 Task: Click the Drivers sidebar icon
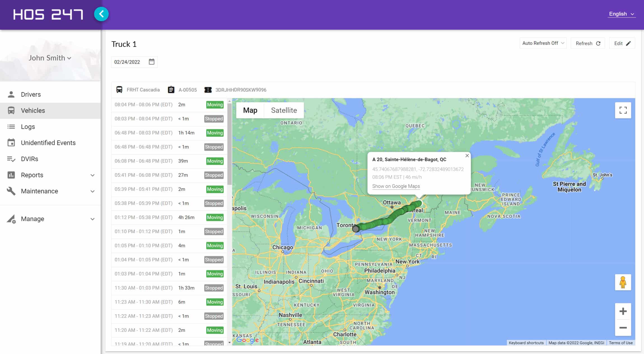pos(12,94)
